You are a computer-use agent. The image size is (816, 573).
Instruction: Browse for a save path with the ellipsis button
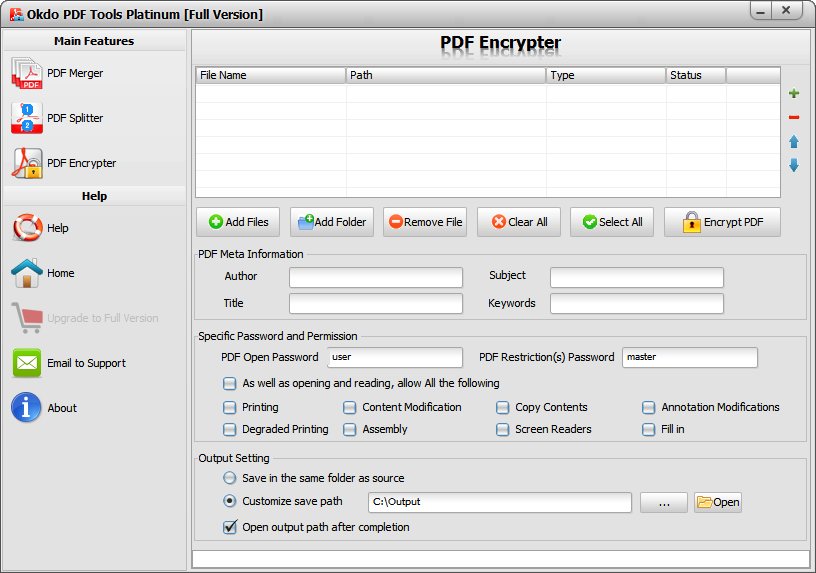pyautogui.click(x=664, y=502)
